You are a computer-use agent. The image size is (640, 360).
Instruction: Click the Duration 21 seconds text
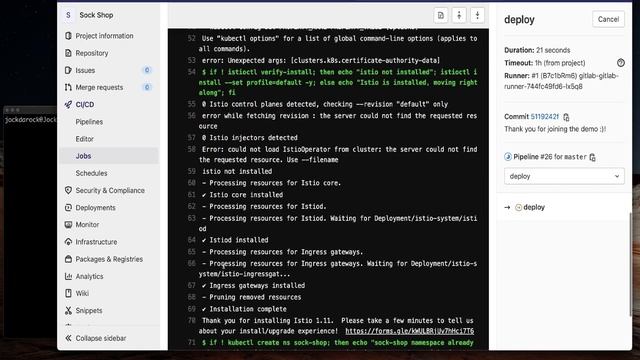point(537,50)
